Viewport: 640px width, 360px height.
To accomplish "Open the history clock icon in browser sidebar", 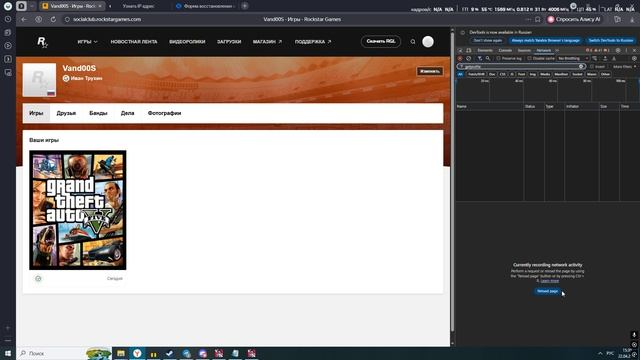I will [x=8, y=19].
